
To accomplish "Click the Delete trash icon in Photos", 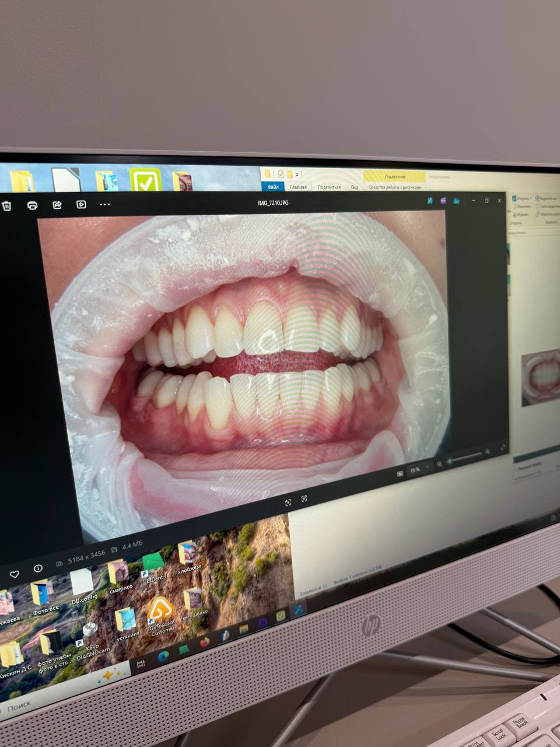I will coord(6,205).
